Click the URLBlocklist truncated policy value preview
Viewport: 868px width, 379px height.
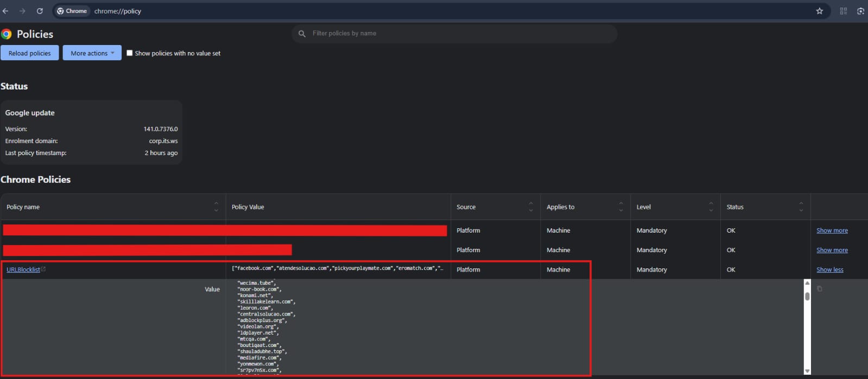(x=337, y=268)
